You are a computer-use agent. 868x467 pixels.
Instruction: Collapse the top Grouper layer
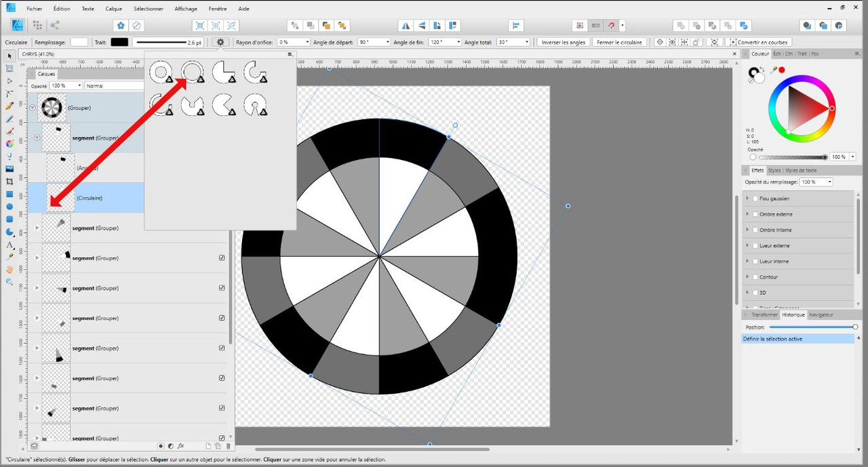click(32, 107)
